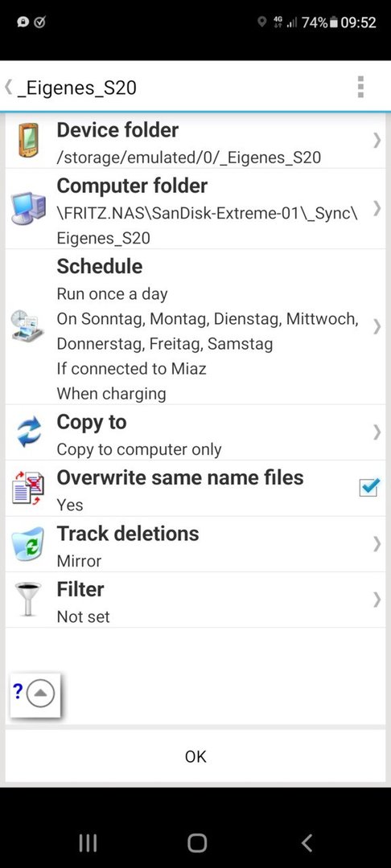Viewport: 391px width, 868px height.
Task: Uncheck Overwrite same name files checkbox
Action: point(368,487)
